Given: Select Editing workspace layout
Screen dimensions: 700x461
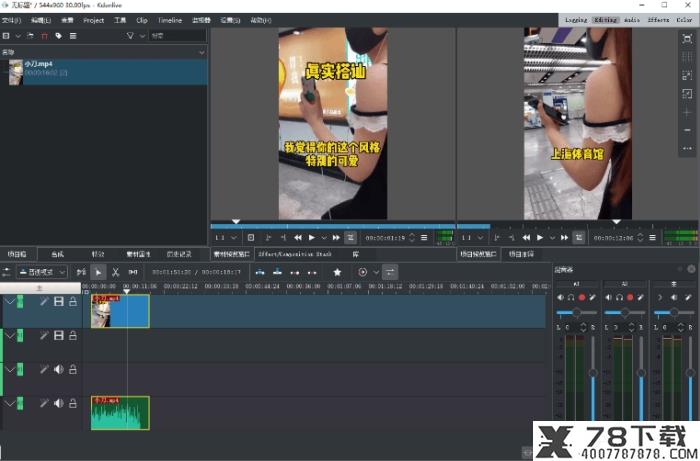Looking at the screenshot, I should pyautogui.click(x=605, y=20).
